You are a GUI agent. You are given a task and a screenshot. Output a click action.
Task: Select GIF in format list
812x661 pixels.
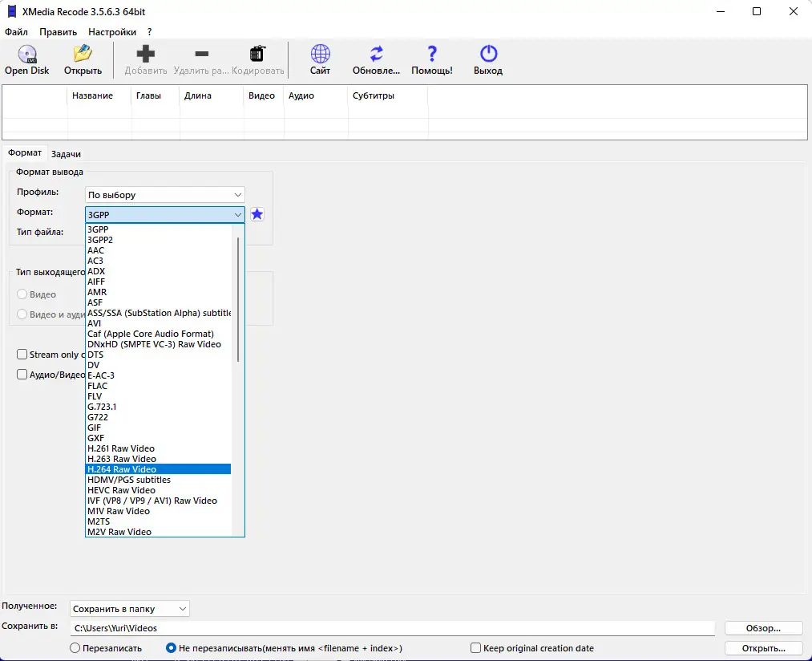pos(158,428)
